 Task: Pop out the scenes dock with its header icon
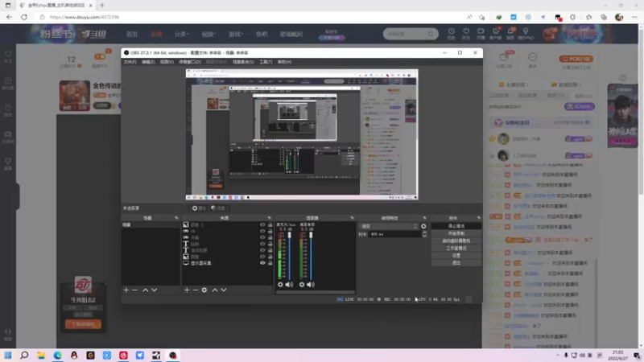coord(176,218)
